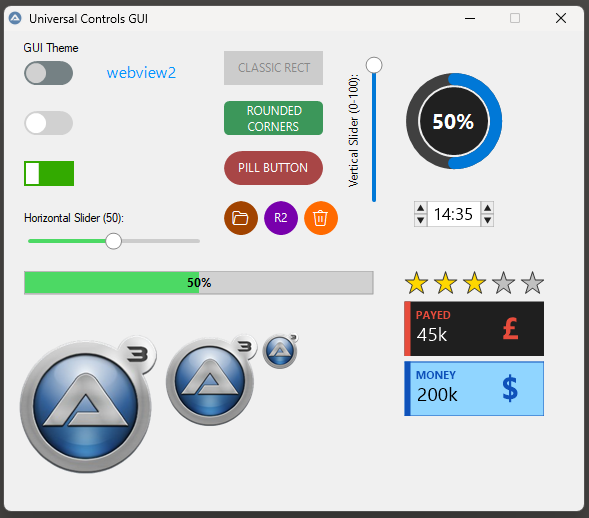The width and height of the screenshot is (589, 518).
Task: Click the brown open-folder round button
Action: point(241,218)
